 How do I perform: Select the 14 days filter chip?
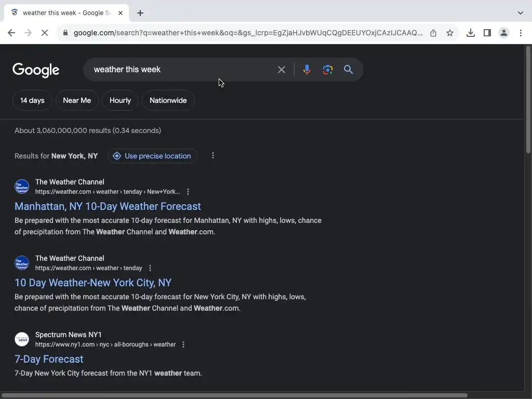pyautogui.click(x=32, y=100)
